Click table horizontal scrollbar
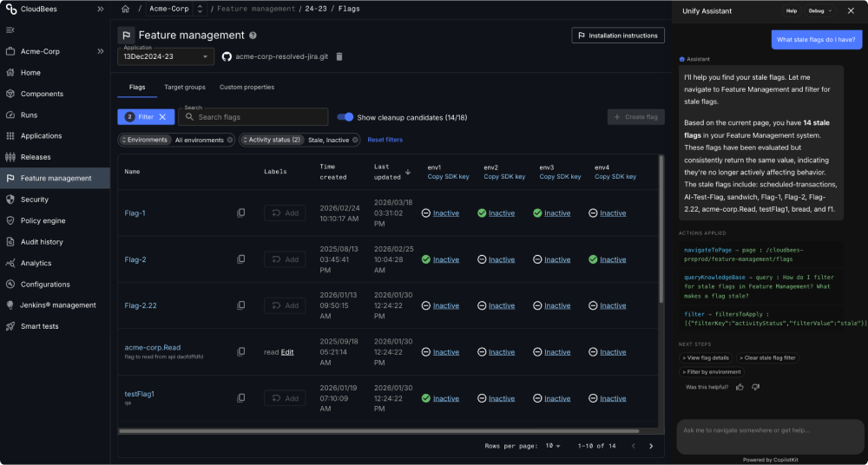This screenshot has height=465, width=868. [x=379, y=430]
